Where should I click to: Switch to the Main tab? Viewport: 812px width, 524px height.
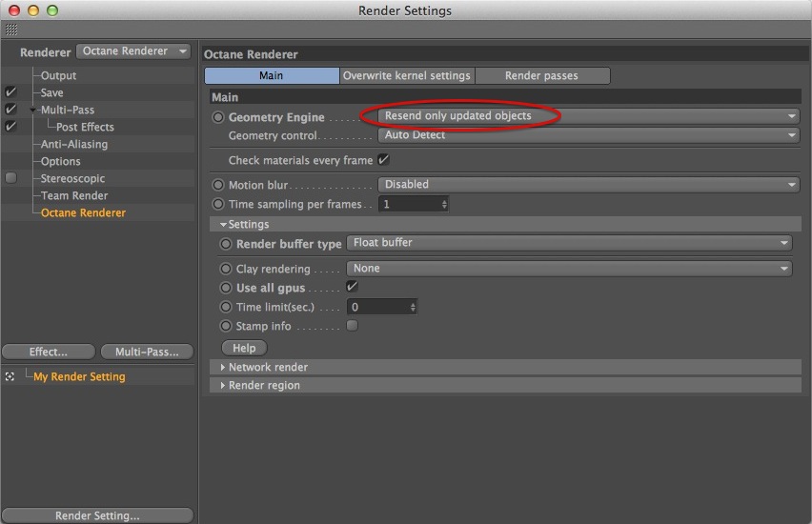(x=272, y=75)
